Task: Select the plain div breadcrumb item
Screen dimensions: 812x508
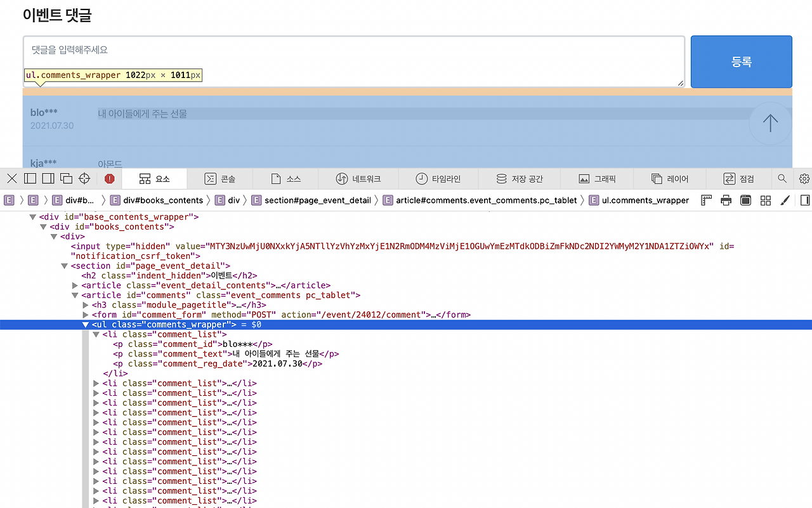Action: coord(227,200)
